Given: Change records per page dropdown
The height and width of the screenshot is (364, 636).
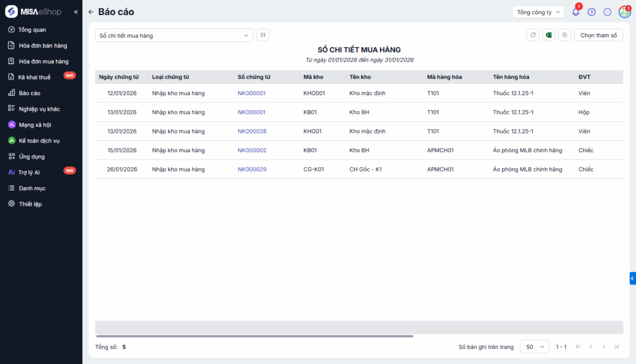Looking at the screenshot, I should [x=534, y=347].
